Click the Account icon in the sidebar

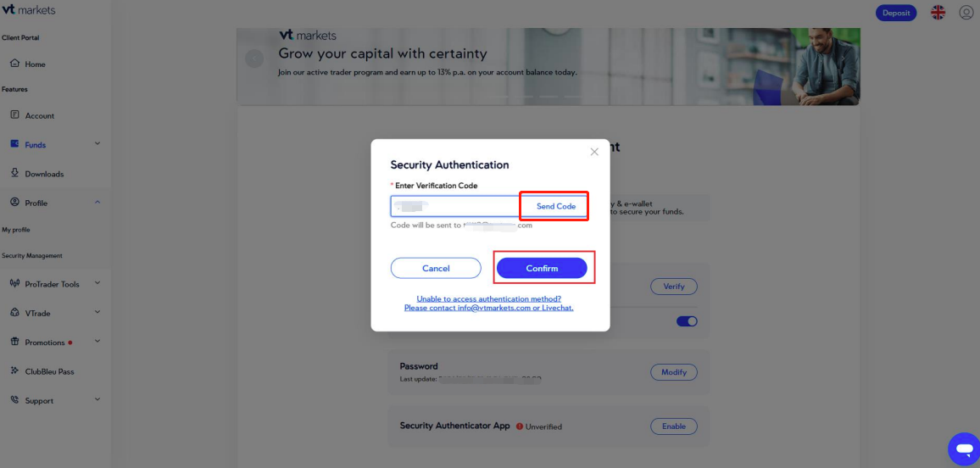[x=14, y=115]
